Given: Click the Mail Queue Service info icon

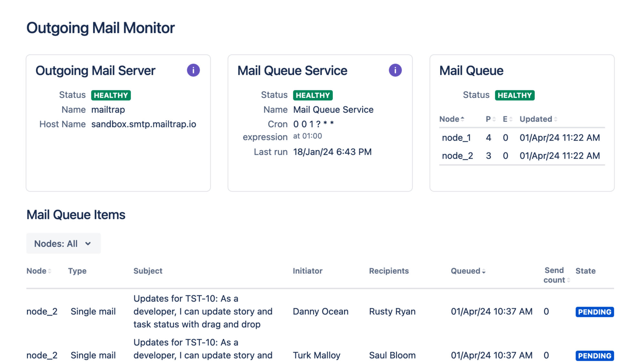Looking at the screenshot, I should (x=395, y=70).
